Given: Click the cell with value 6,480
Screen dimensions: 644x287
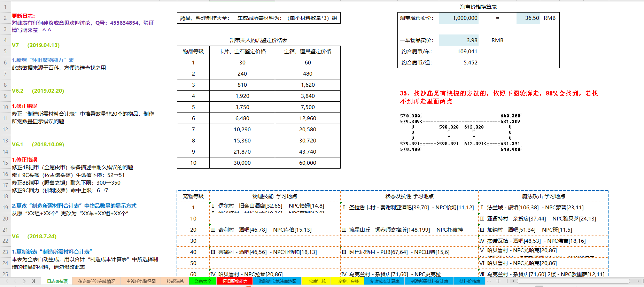Looking at the screenshot, I should coord(242,118).
